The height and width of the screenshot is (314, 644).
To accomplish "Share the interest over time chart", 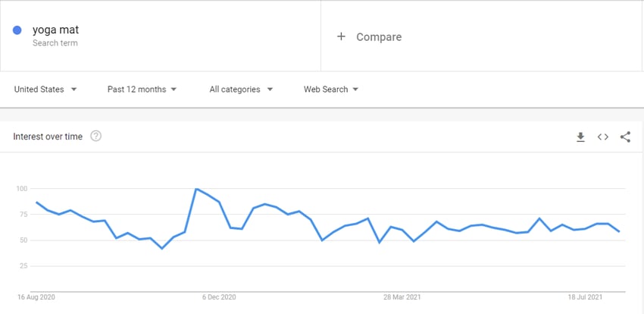I will [x=625, y=137].
